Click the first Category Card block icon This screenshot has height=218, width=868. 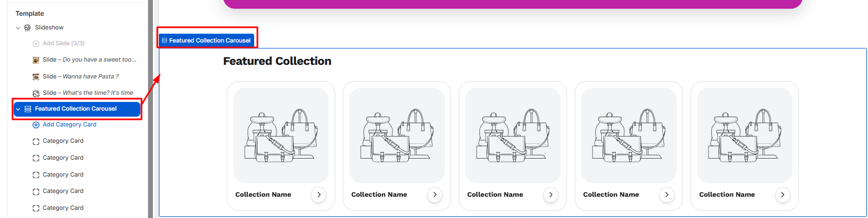point(36,141)
